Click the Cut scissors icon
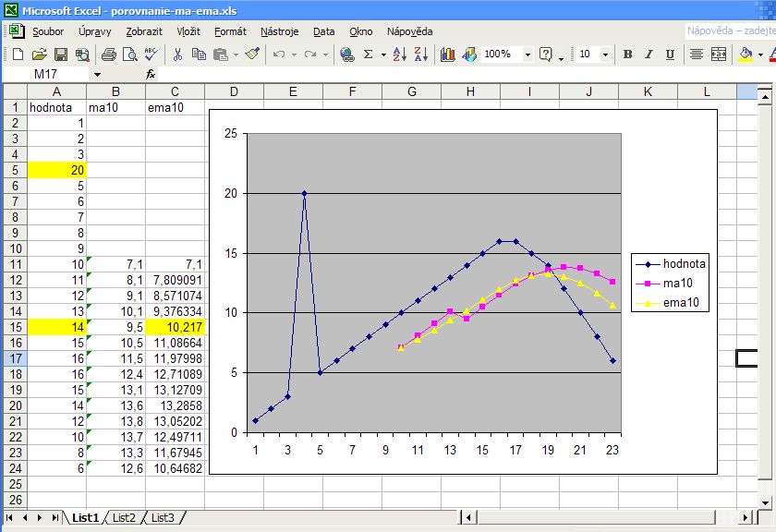Image resolution: width=776 pixels, height=532 pixels. tap(177, 54)
